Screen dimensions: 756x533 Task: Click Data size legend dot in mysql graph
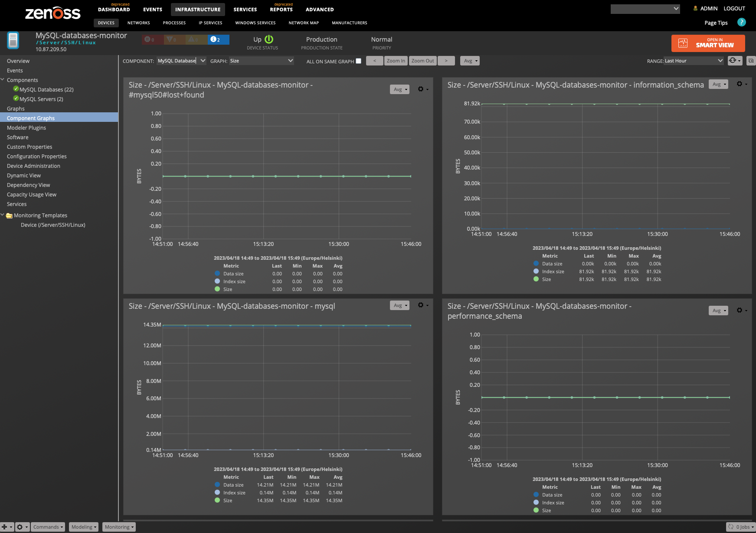[217, 484]
